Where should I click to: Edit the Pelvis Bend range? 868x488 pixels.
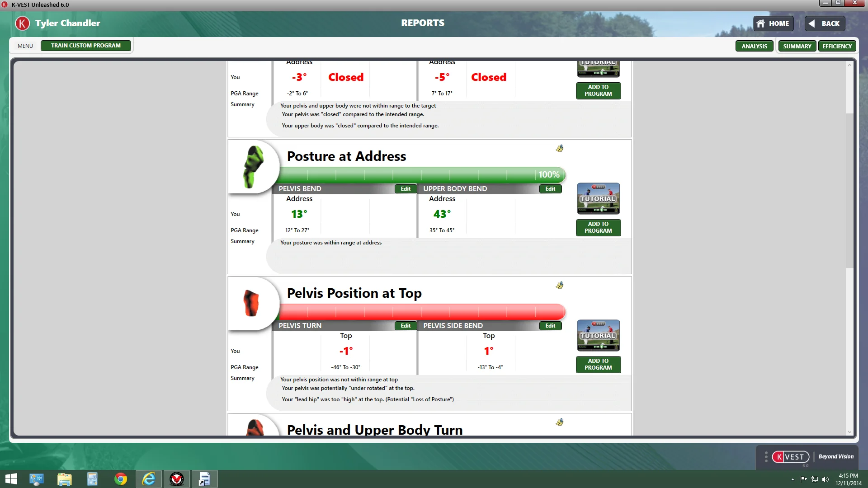point(406,189)
